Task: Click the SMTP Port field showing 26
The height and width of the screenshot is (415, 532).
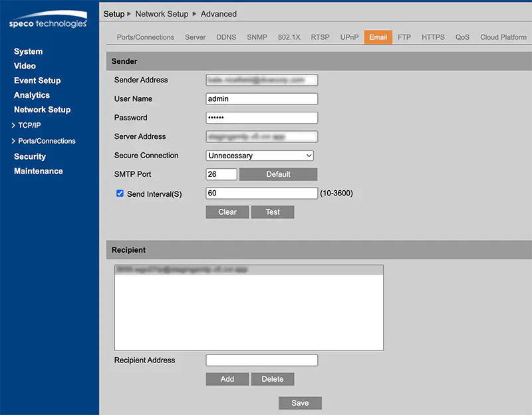Action: coord(221,174)
